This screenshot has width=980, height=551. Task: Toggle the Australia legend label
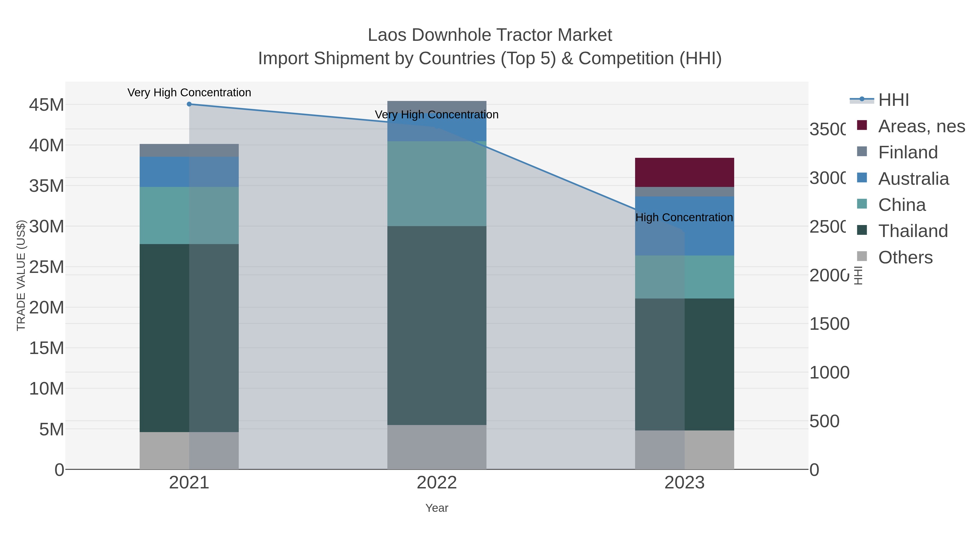tap(914, 179)
